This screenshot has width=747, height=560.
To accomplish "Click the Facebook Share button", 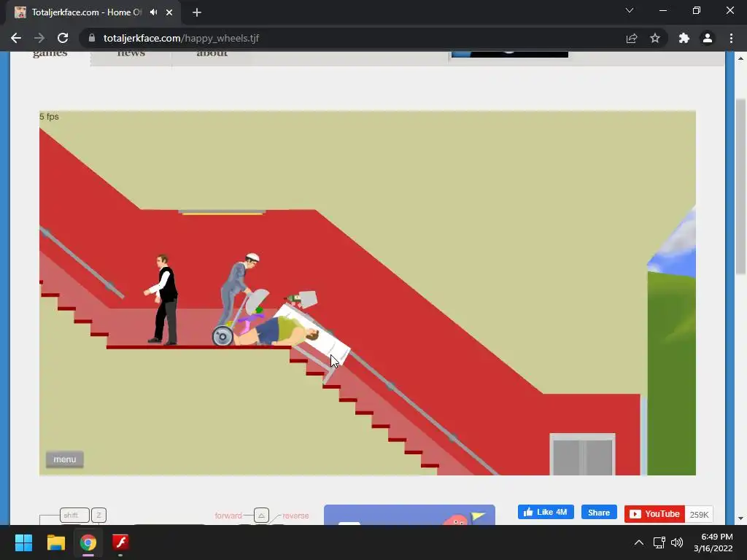I will coord(599,513).
